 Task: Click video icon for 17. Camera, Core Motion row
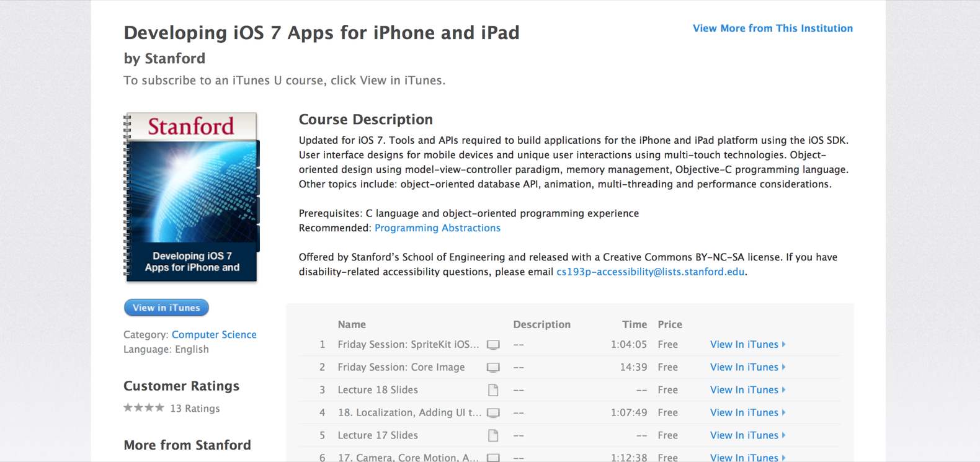pyautogui.click(x=493, y=458)
